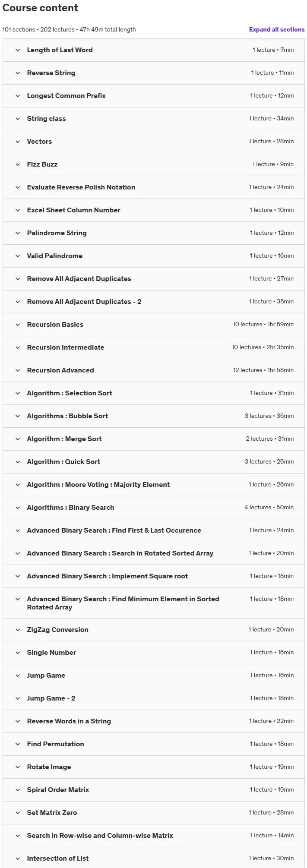
Task: Expand all sections link
Action: pyautogui.click(x=276, y=29)
